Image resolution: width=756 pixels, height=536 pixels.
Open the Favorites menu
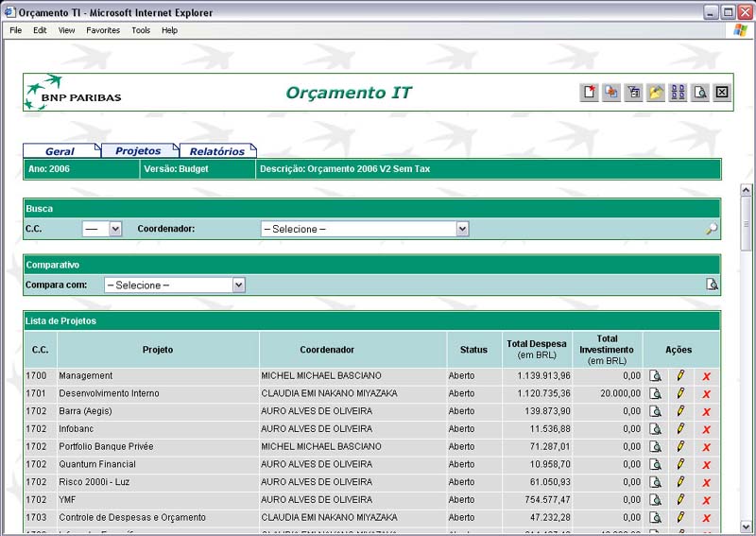point(103,30)
